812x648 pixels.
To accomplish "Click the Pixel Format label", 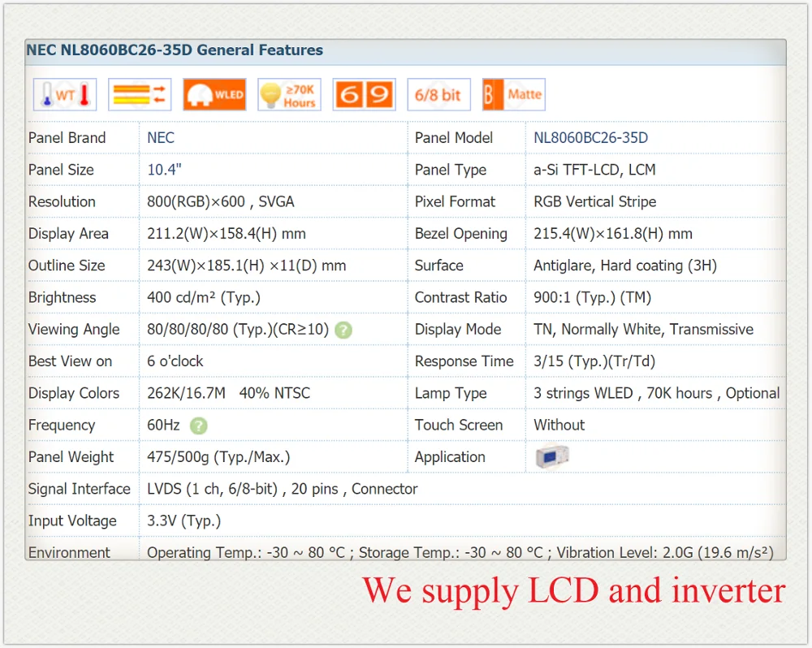I will tap(456, 201).
